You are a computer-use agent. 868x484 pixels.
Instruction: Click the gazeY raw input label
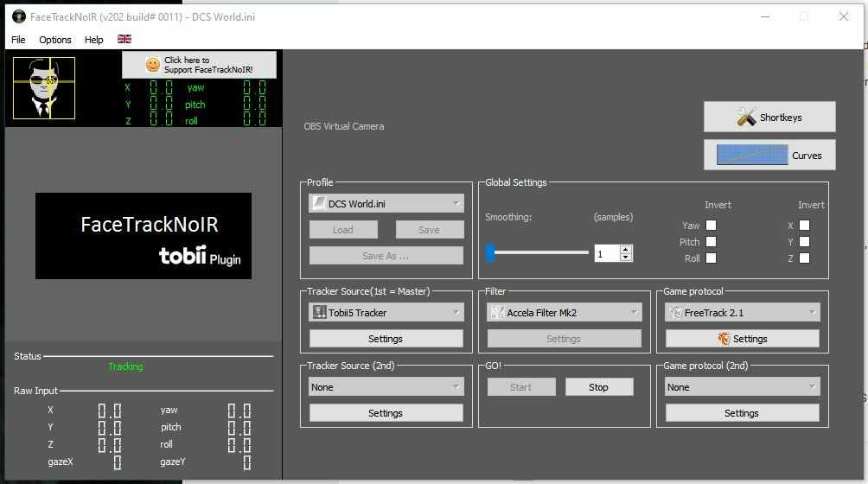(x=173, y=462)
